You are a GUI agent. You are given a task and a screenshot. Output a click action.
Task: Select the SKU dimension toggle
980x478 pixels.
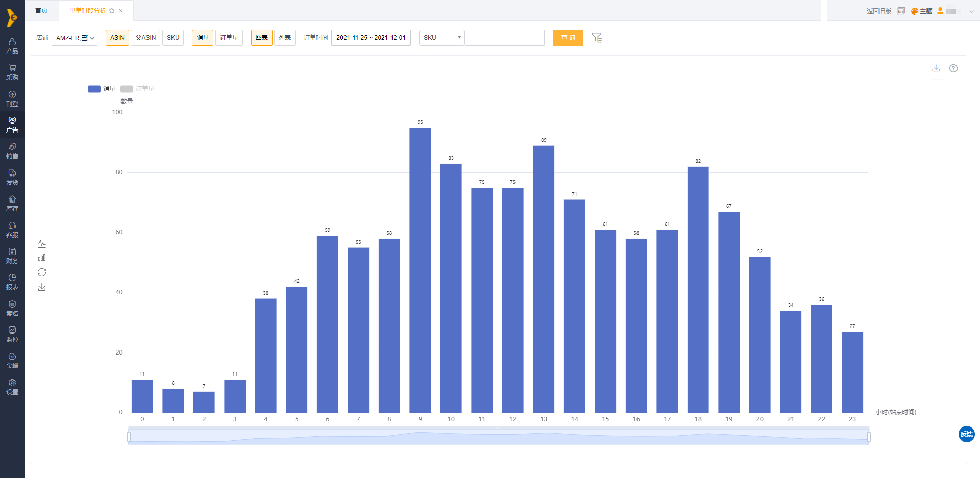coord(173,38)
